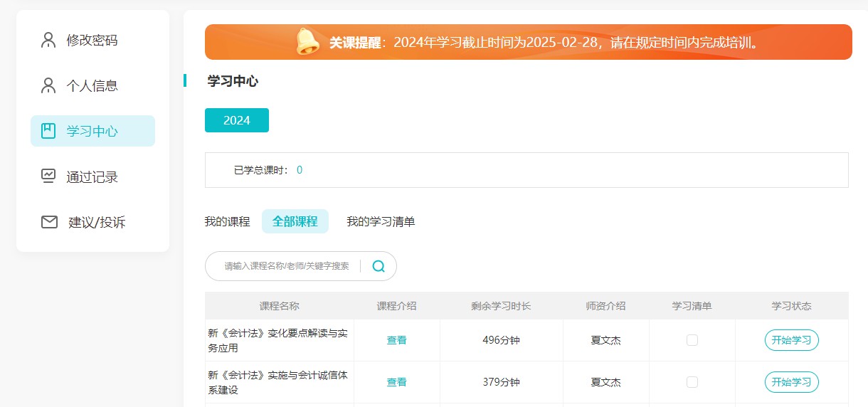Screen dimensions: 868x407
Task: Tick 学习清单 checkbox for the 379分钟 course
Action: [x=692, y=382]
